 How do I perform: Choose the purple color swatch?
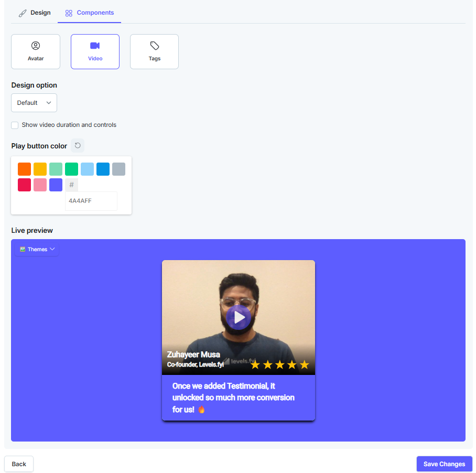(56, 185)
